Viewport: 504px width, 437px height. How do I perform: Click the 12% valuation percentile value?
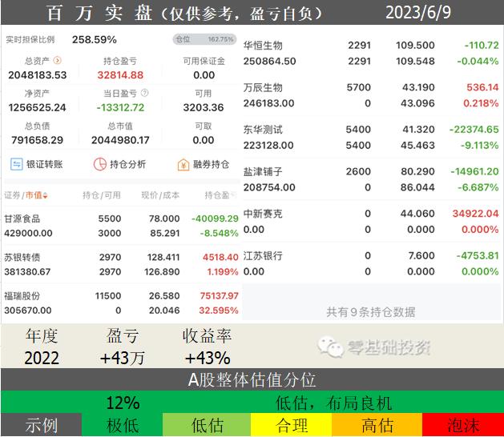[123, 403]
